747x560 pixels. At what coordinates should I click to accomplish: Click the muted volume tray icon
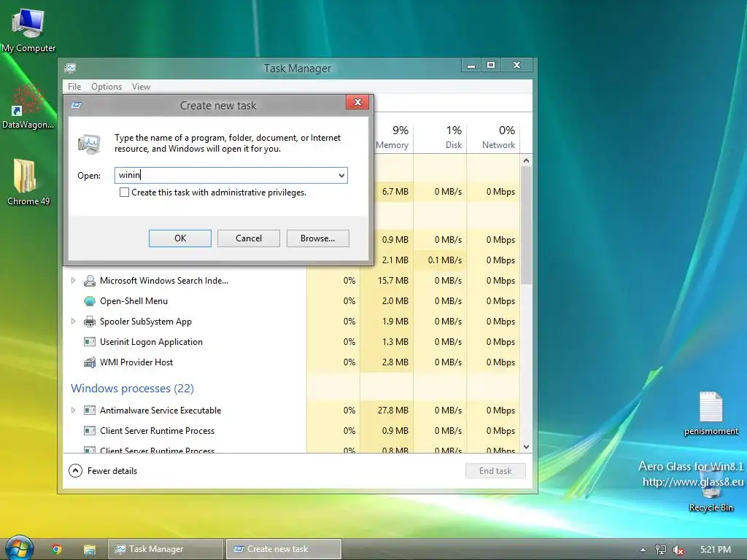tap(678, 550)
